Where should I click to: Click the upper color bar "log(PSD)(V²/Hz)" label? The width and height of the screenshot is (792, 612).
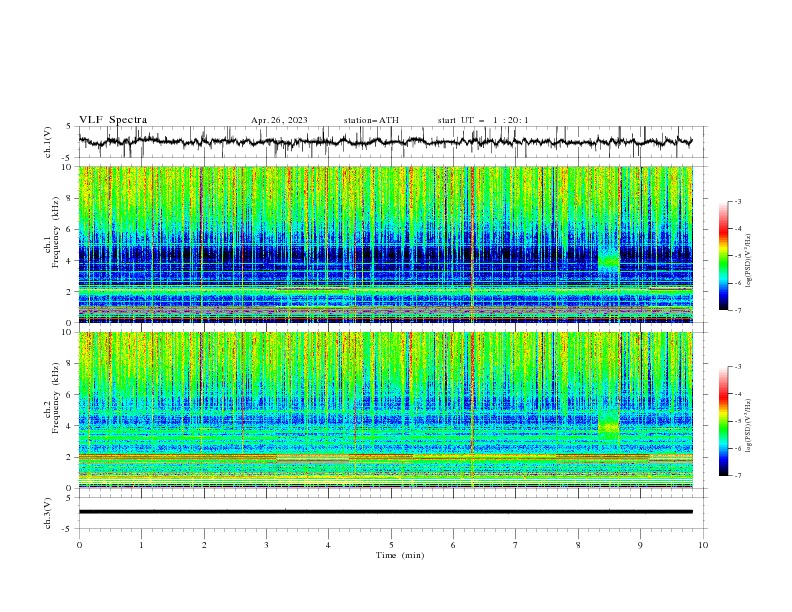coord(749,261)
